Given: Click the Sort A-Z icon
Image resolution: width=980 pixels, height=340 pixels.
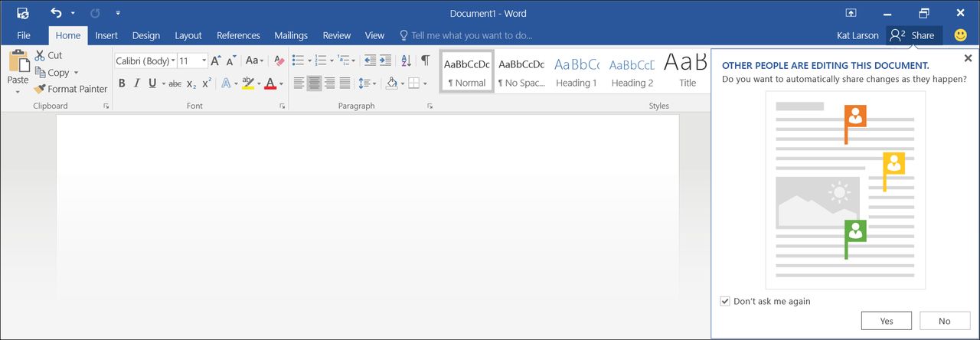Looking at the screenshot, I should coord(406,60).
